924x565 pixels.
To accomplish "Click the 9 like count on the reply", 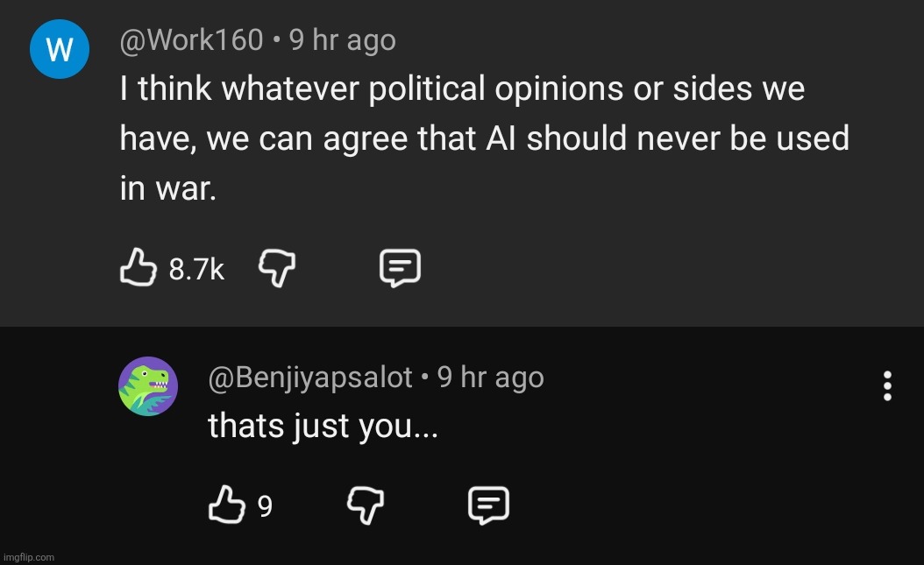I will tap(265, 507).
